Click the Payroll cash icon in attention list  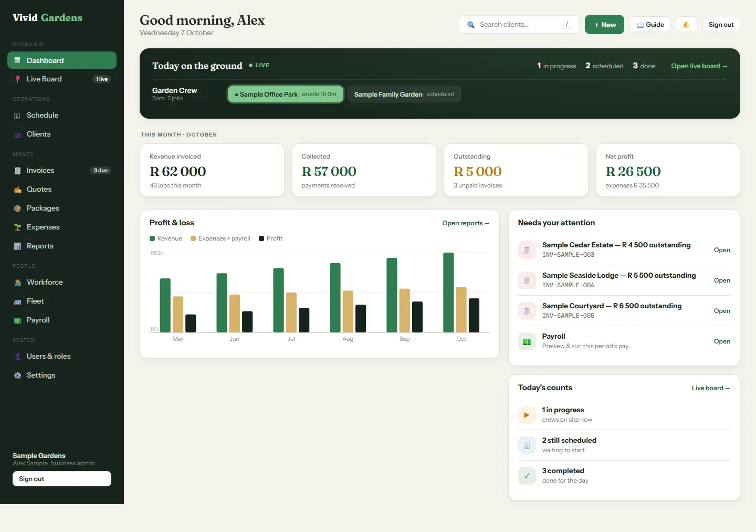point(527,341)
